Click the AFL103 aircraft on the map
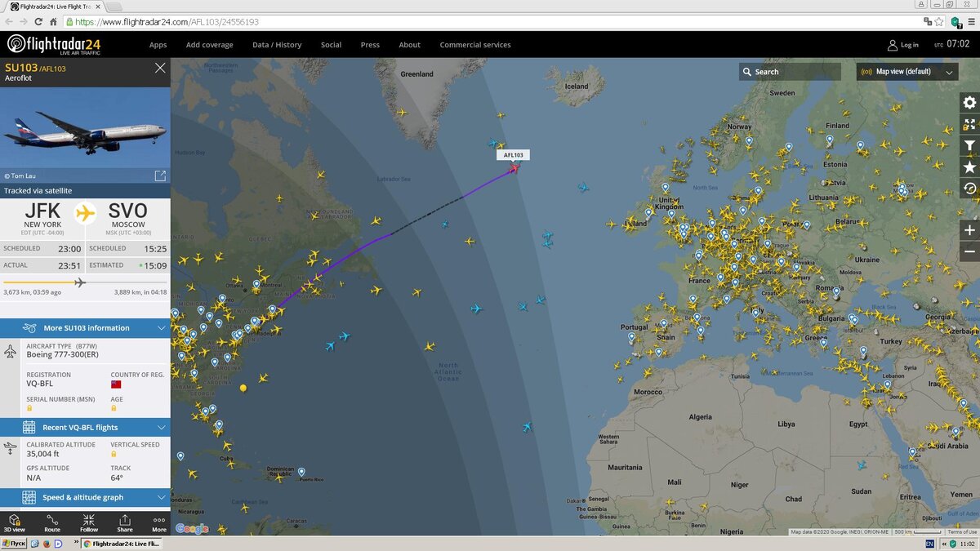 coord(514,168)
